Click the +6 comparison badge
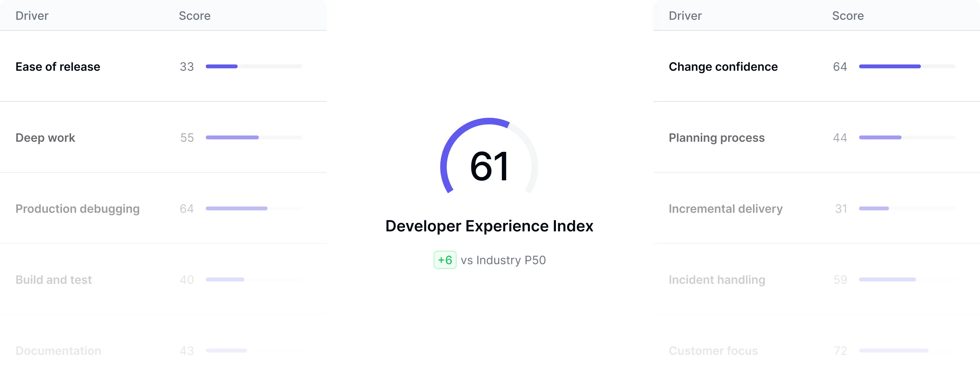Image resolution: width=980 pixels, height=386 pixels. [445, 260]
